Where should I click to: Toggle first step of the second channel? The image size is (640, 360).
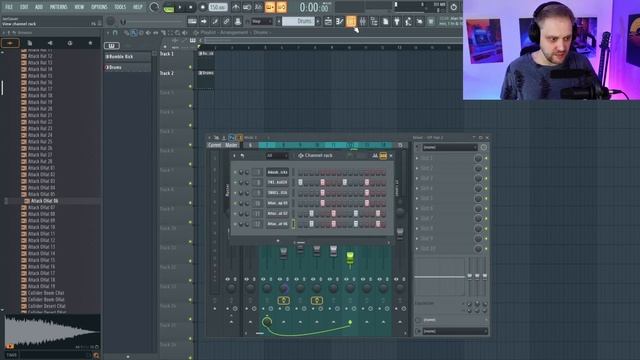click(300, 182)
